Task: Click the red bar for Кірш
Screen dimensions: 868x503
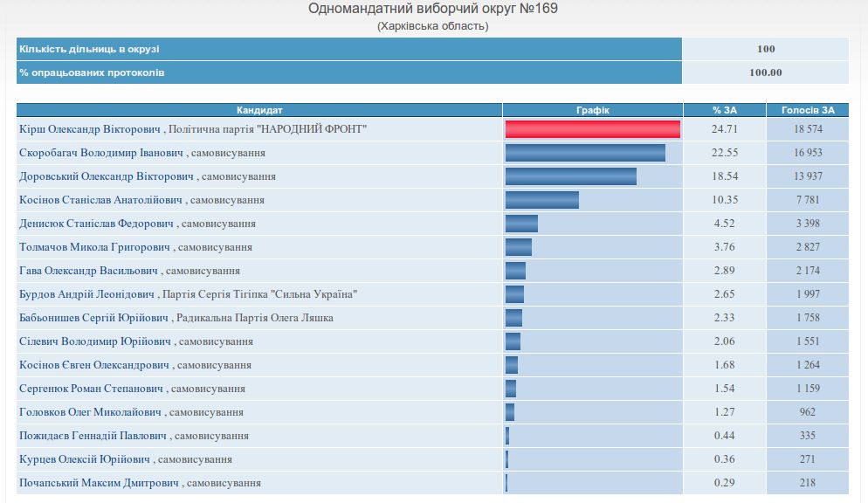Action: 592,129
